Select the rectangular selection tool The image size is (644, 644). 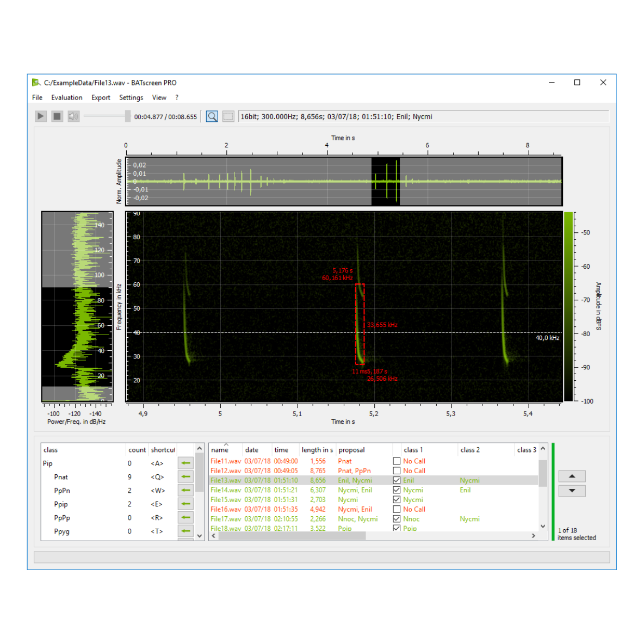click(x=228, y=116)
